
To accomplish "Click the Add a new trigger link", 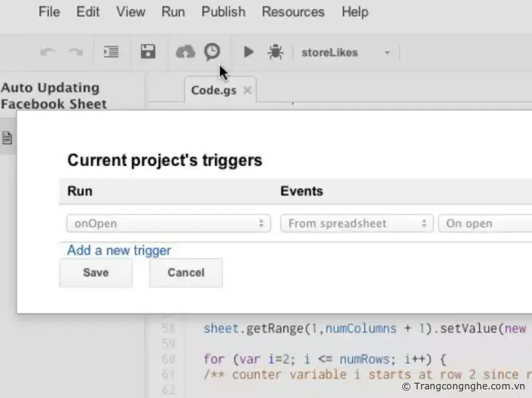I will 119,250.
